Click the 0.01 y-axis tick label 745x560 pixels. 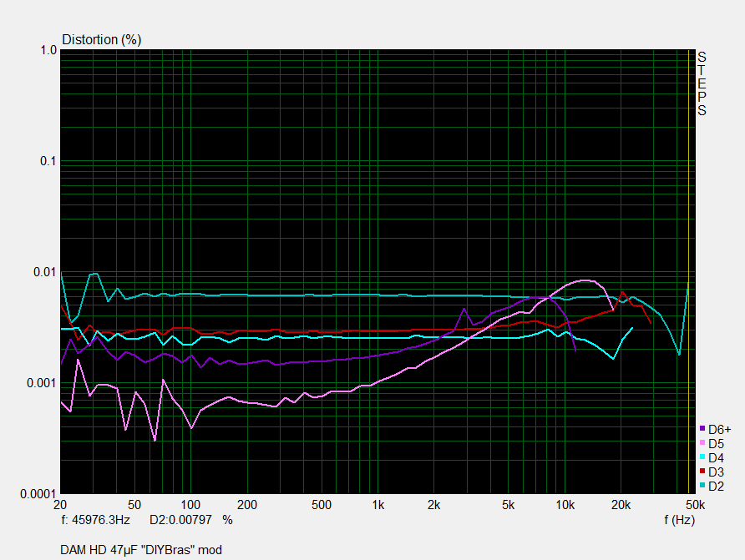coord(45,272)
